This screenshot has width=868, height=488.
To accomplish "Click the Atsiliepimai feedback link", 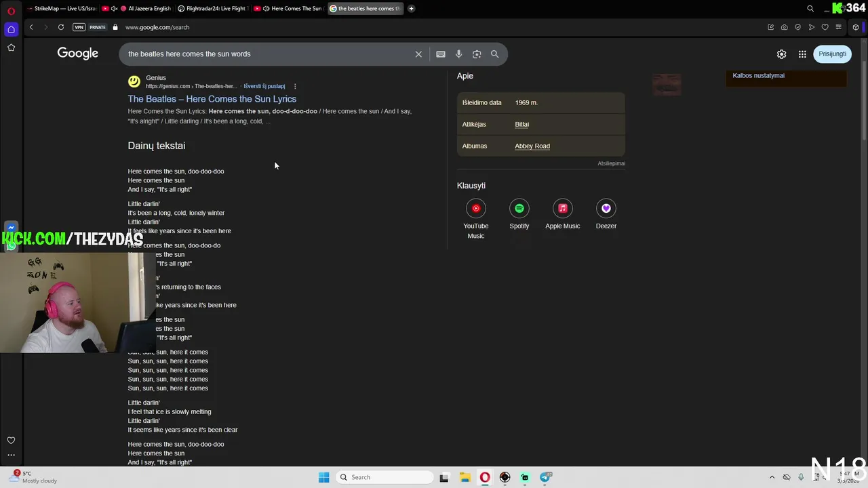I will (611, 163).
